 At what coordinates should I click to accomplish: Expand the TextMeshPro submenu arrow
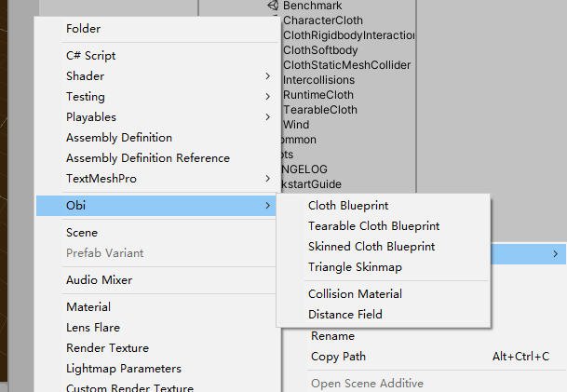(x=267, y=179)
